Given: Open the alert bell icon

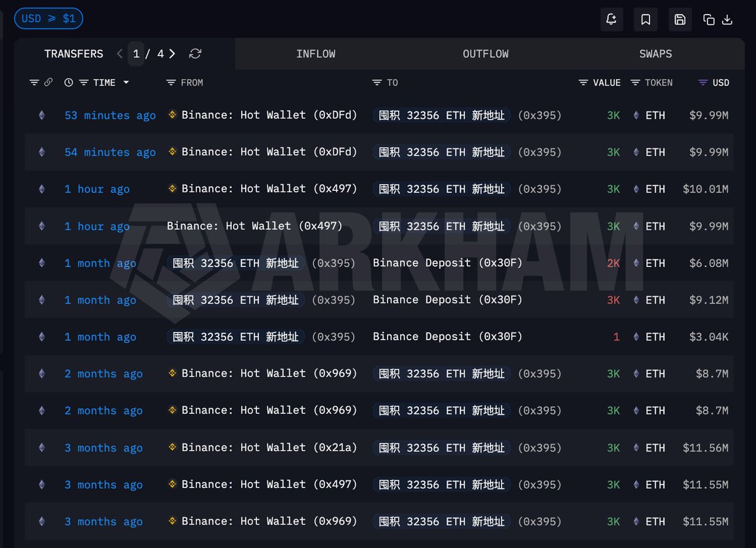Looking at the screenshot, I should pyautogui.click(x=611, y=20).
